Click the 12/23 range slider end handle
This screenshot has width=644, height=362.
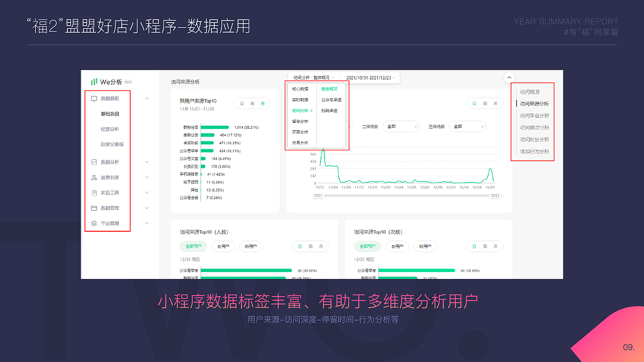[496, 195]
